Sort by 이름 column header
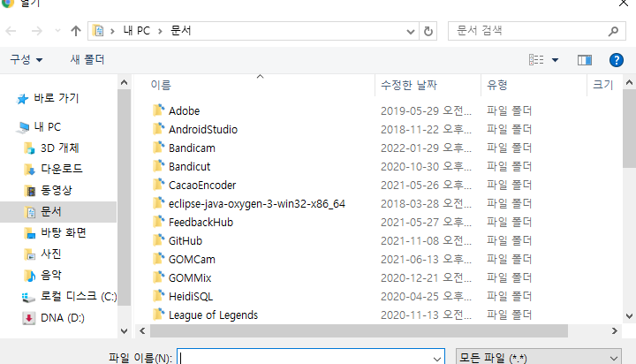Viewport: 636px width, 364px height. [161, 85]
